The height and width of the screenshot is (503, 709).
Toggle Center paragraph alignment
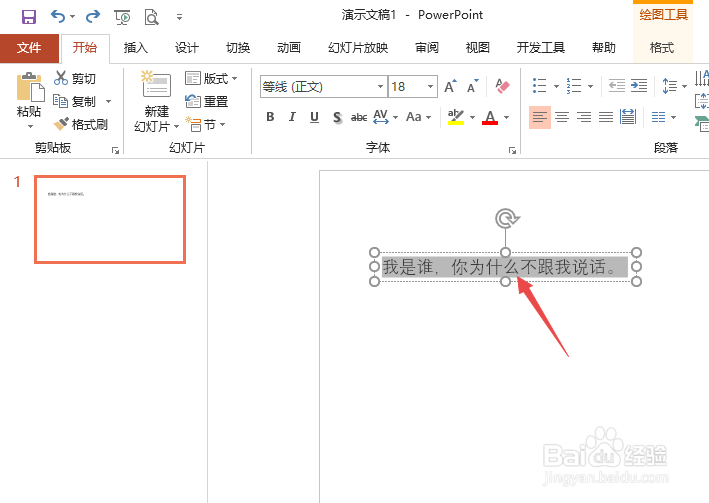(x=562, y=118)
